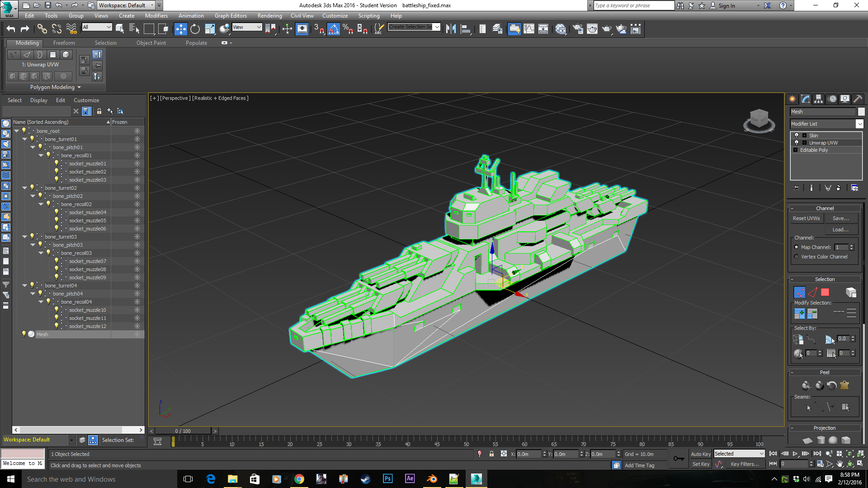Open the Create Selection Set dropdown
This screenshot has height=488, width=868.
(x=414, y=27)
